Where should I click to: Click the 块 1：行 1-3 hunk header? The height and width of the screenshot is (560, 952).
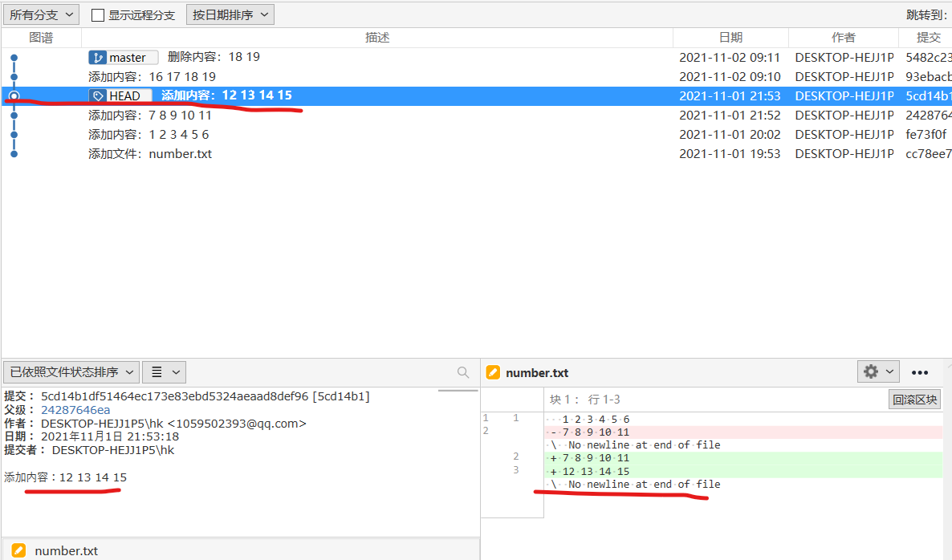(x=584, y=400)
